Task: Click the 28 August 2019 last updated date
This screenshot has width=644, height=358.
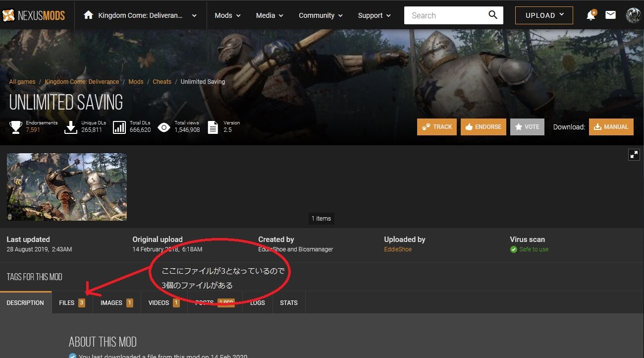Action: click(x=39, y=249)
